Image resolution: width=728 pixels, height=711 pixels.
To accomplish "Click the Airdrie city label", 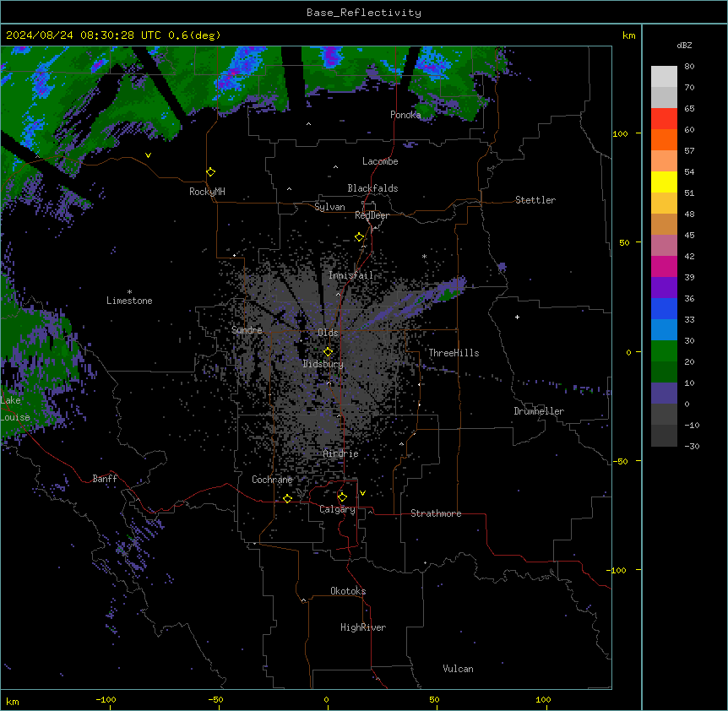I will [341, 453].
